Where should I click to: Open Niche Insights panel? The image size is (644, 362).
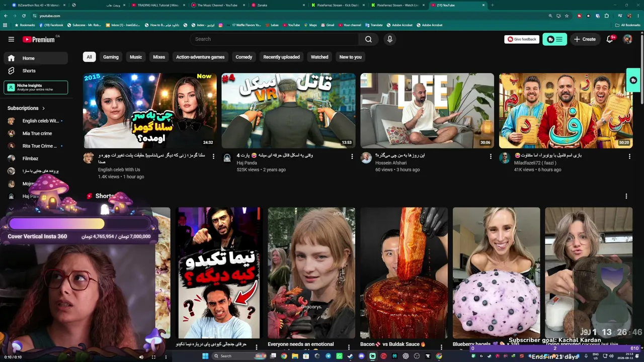pyautogui.click(x=36, y=87)
